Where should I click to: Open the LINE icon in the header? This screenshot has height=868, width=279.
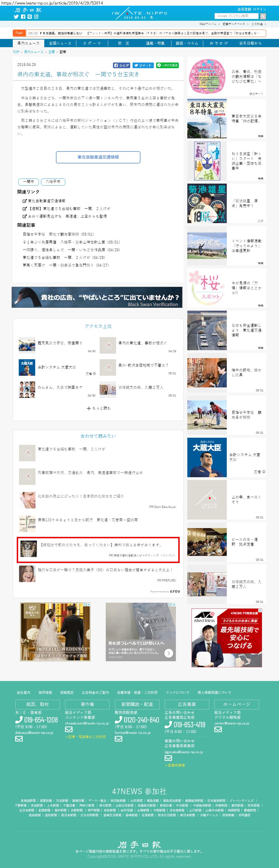click(x=30, y=16)
